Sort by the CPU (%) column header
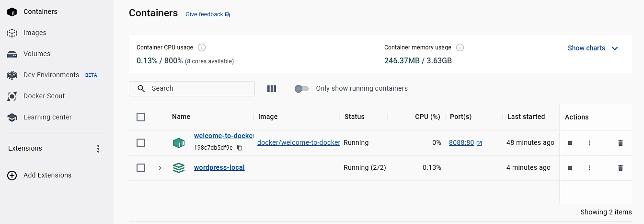This screenshot has height=224, width=644. 427,117
